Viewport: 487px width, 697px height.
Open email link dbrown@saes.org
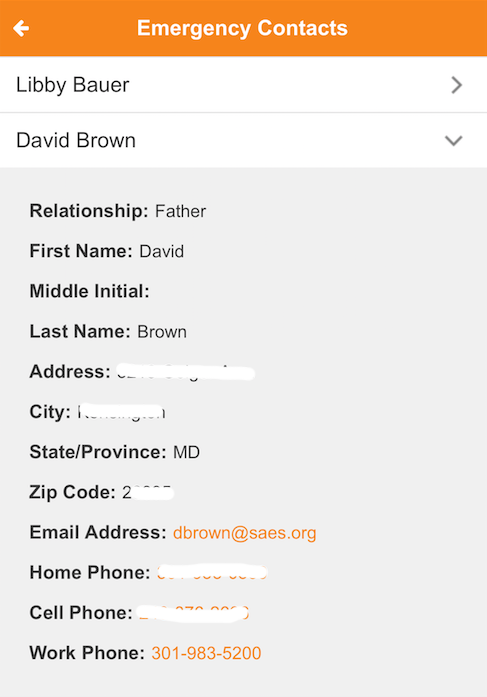(x=244, y=533)
